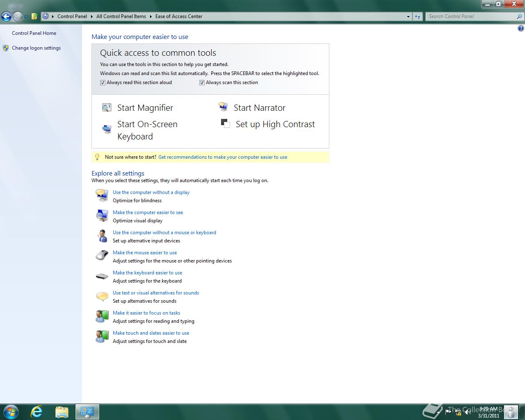
Task: Click Start Magnifier text
Action: [145, 107]
